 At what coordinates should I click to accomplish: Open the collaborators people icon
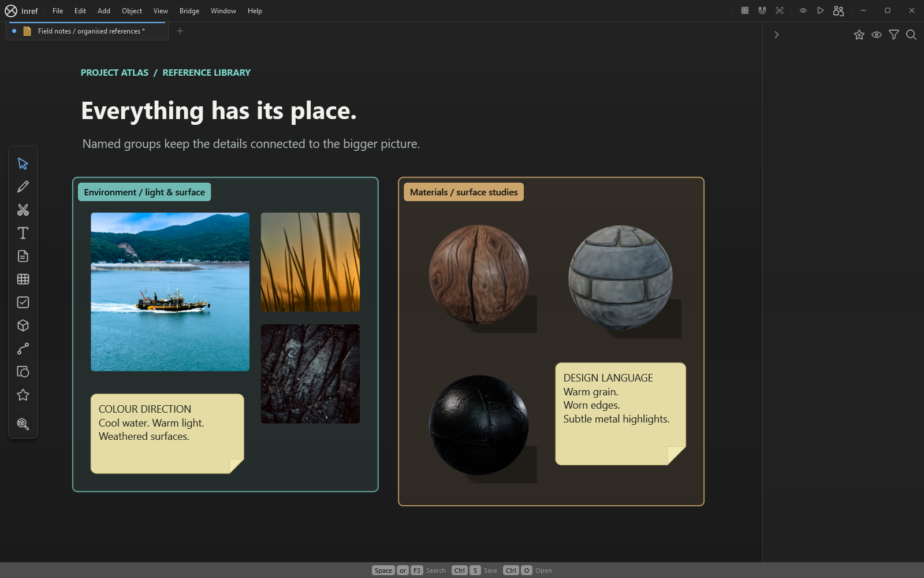pyautogui.click(x=839, y=10)
